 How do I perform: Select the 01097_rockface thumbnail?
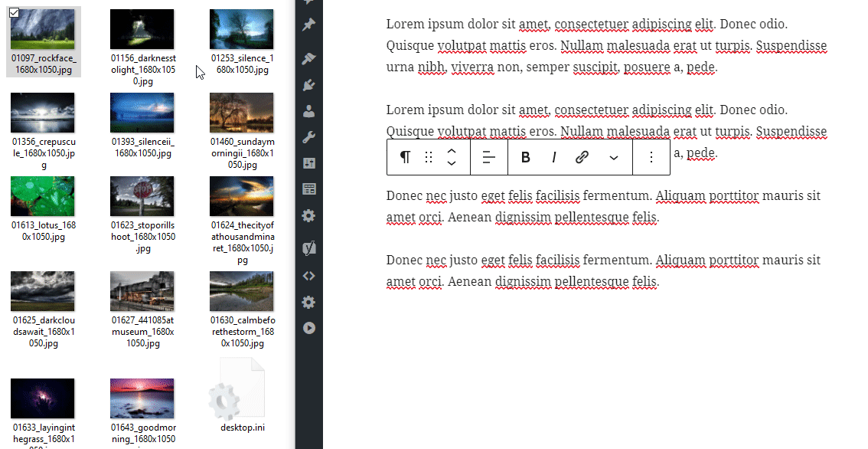(x=43, y=29)
